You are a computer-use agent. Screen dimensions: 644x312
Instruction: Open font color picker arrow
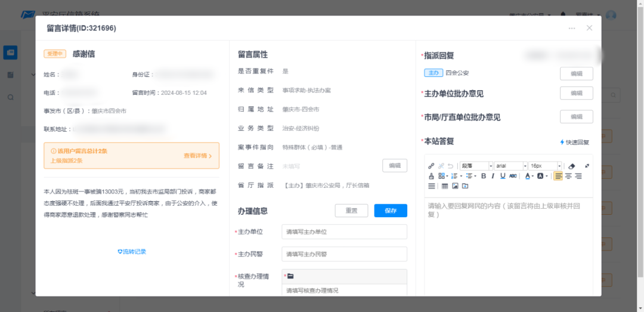532,176
